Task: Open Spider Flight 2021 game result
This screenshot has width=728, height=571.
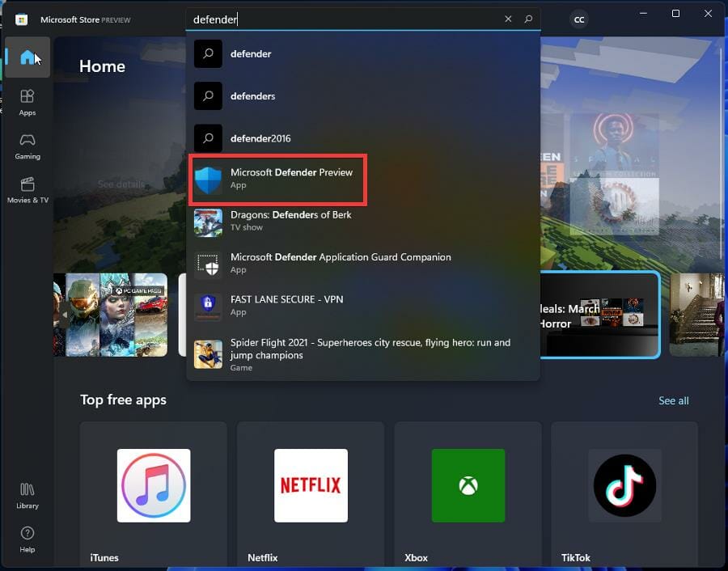Action: coord(363,355)
